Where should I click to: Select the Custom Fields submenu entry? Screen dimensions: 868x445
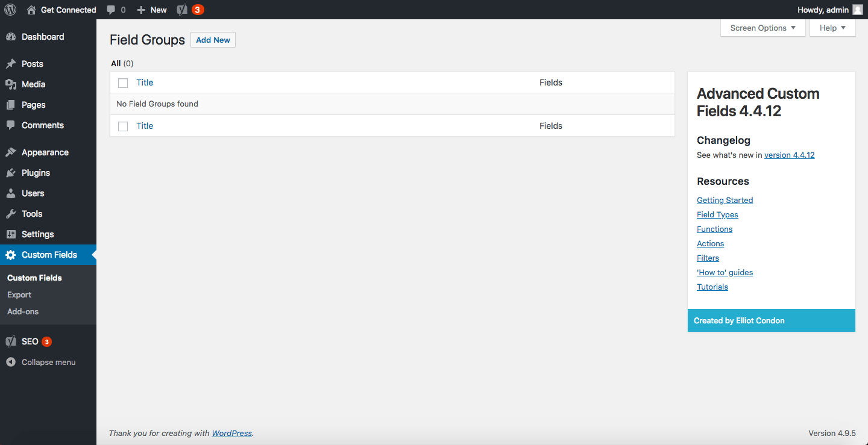34,278
